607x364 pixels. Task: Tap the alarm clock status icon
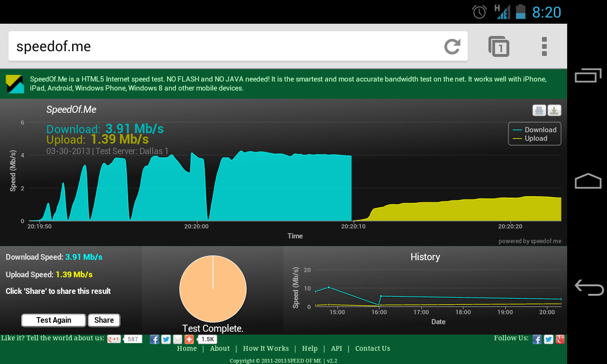pos(479,12)
